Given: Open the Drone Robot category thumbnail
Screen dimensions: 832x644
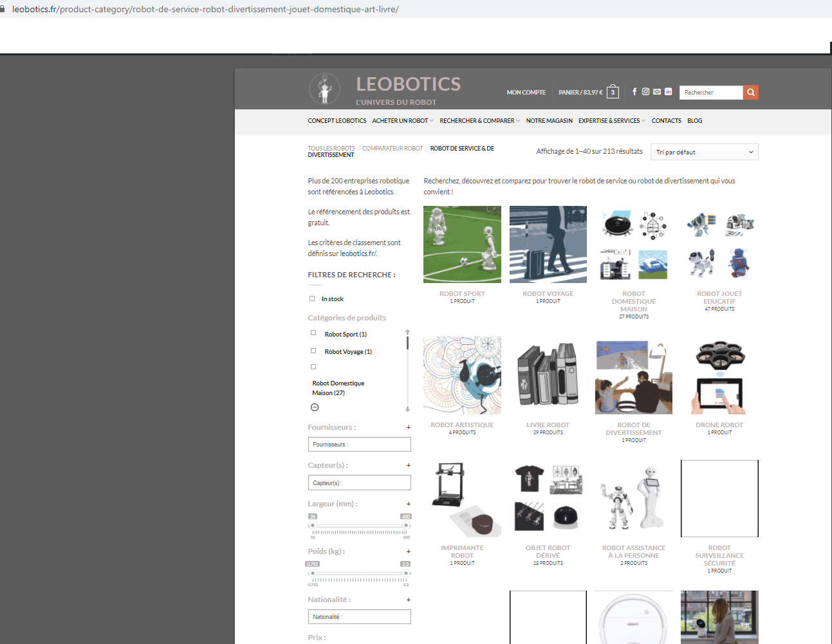Looking at the screenshot, I should click(x=719, y=376).
